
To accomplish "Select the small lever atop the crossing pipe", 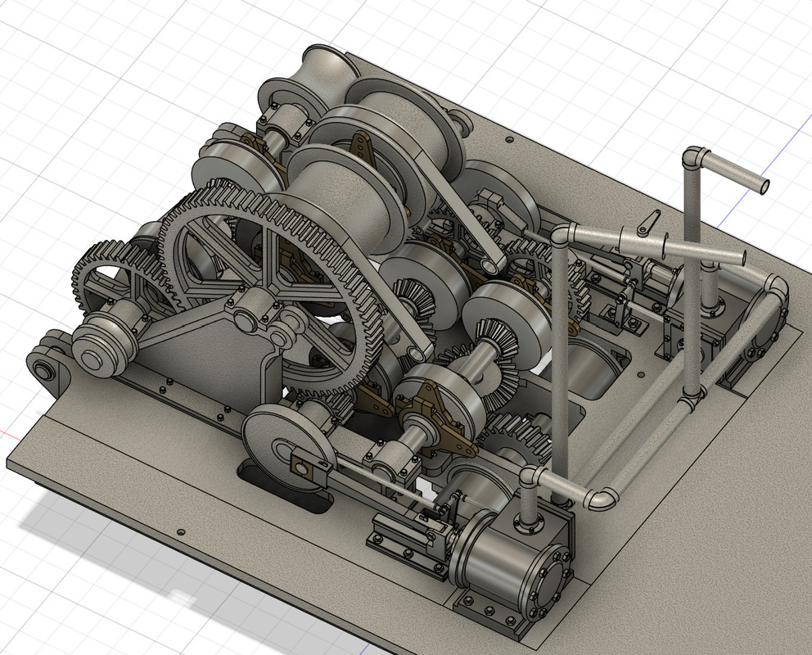I will [647, 223].
